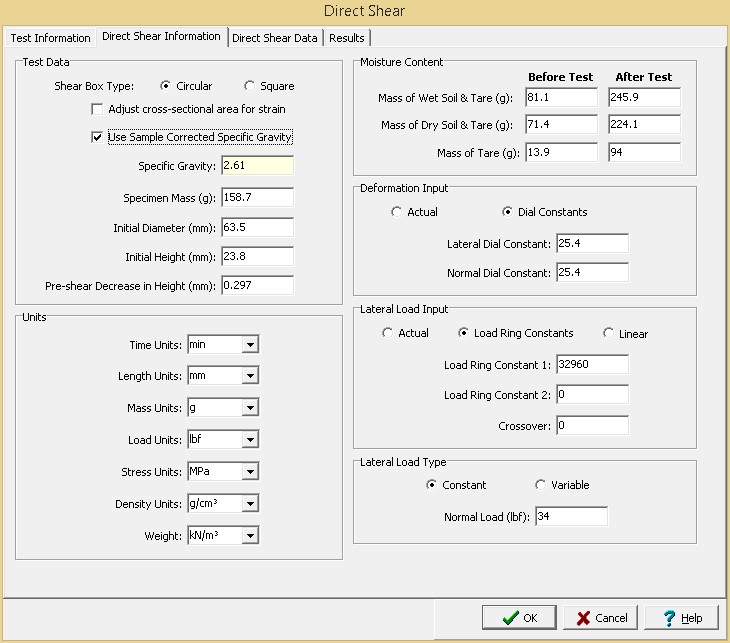Open the Load Units dropdown
The width and height of the screenshot is (730, 643).
click(250, 440)
